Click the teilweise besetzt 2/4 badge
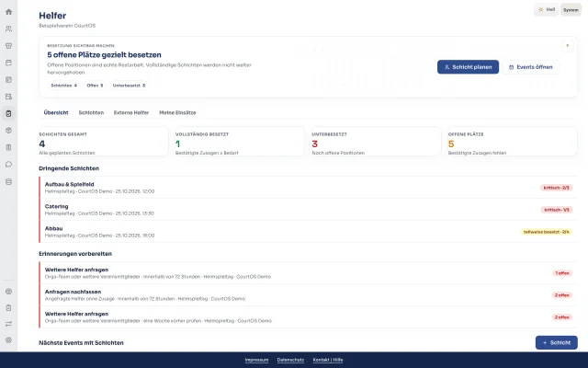The height and width of the screenshot is (368, 588). pos(546,232)
